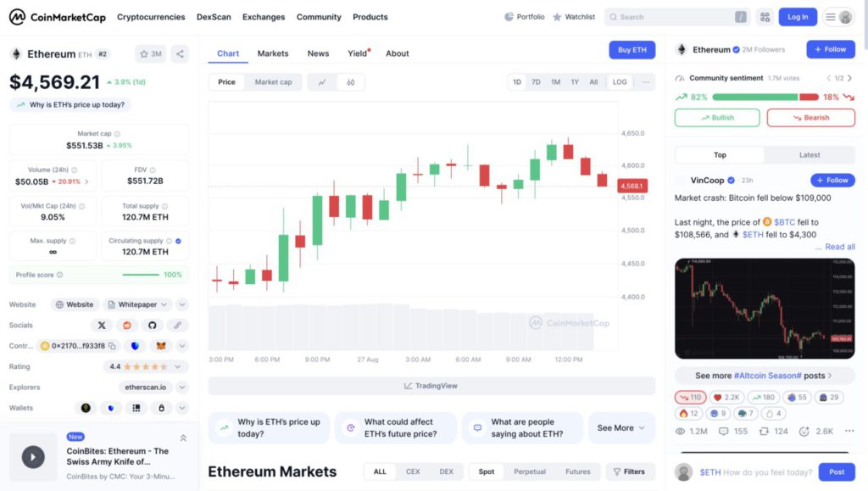Click the 1Y chart time range
Screen dimensions: 868x491
point(574,82)
